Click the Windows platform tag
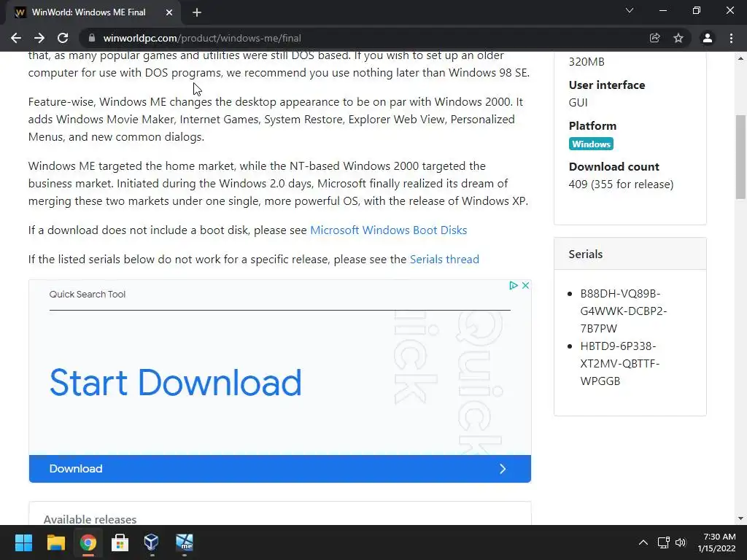This screenshot has height=560, width=747. [x=591, y=144]
